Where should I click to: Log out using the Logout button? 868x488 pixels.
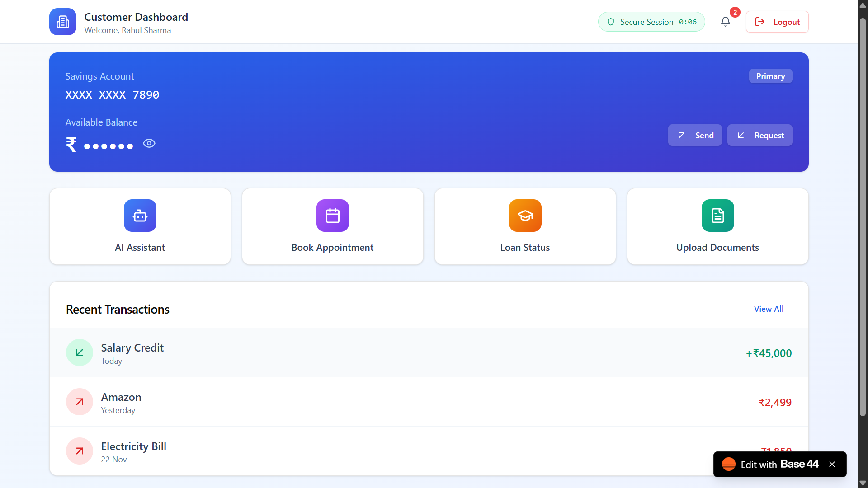click(x=777, y=22)
